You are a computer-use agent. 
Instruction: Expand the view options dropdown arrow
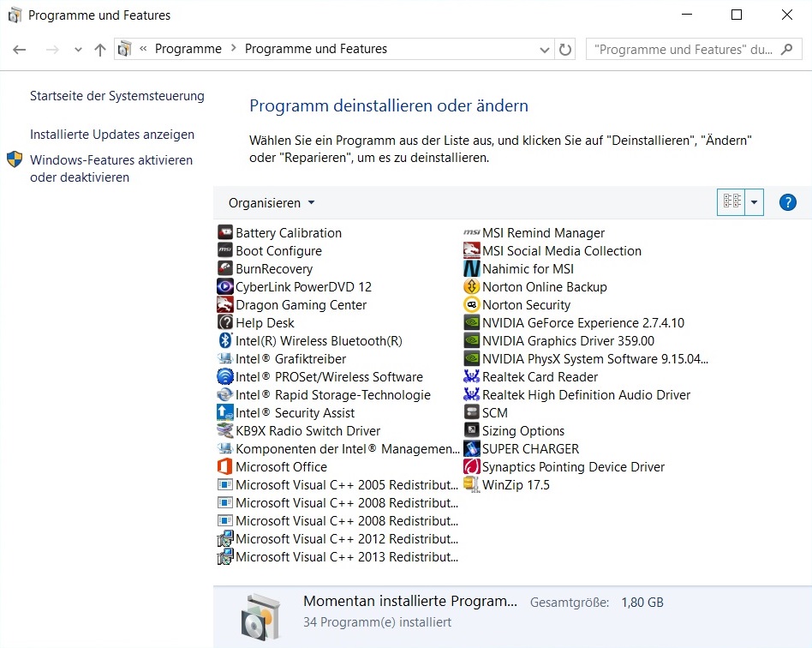pos(754,202)
